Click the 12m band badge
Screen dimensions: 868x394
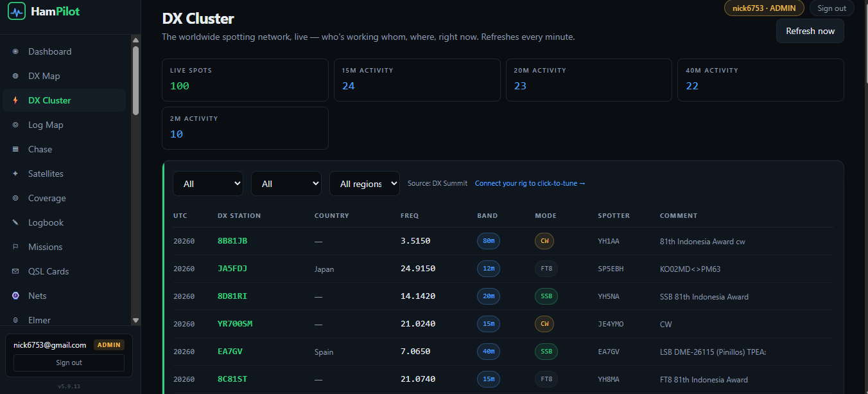(x=489, y=269)
